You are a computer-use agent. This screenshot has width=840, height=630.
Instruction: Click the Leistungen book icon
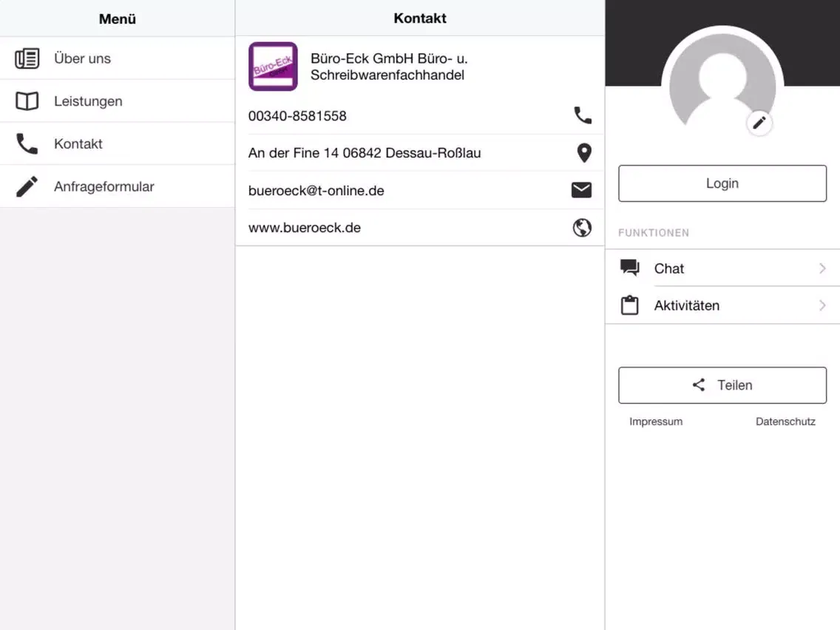[x=27, y=101]
